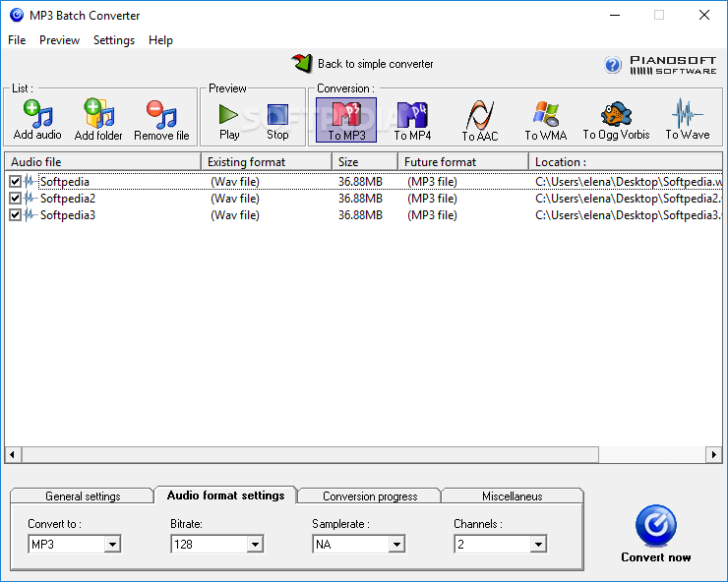Sort by Existing format column header

pyautogui.click(x=267, y=162)
